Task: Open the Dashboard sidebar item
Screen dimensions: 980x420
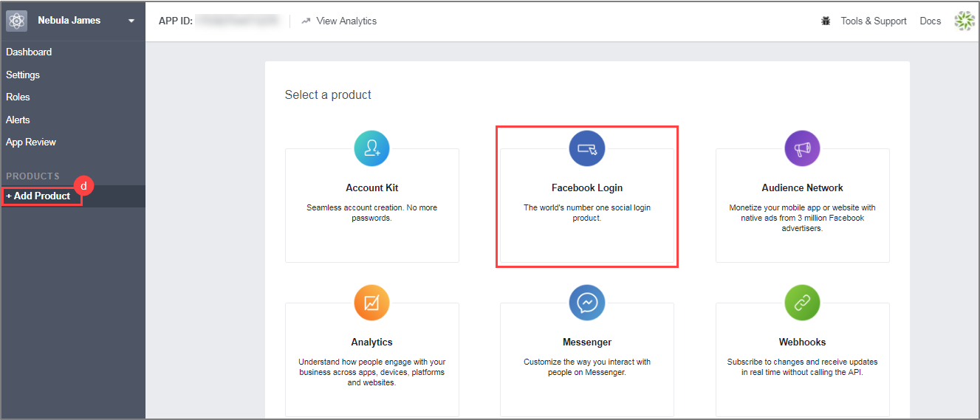Action: [29, 52]
